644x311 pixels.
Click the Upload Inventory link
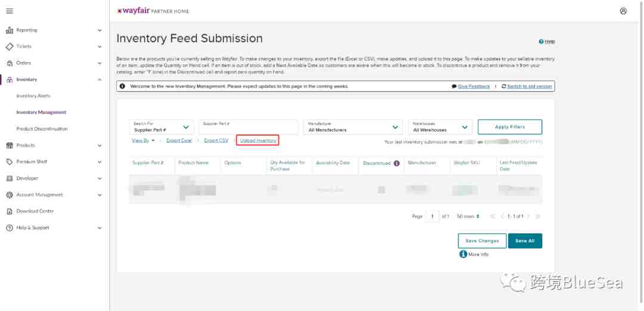click(258, 141)
